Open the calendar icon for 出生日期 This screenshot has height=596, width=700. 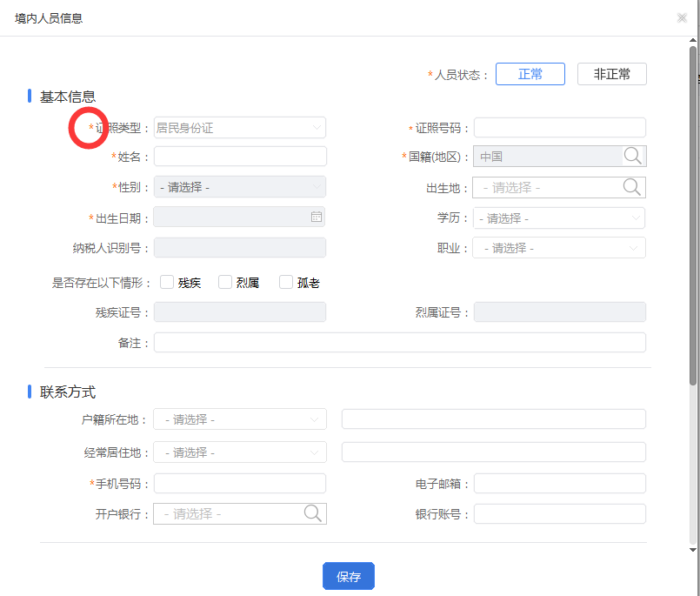coord(317,218)
